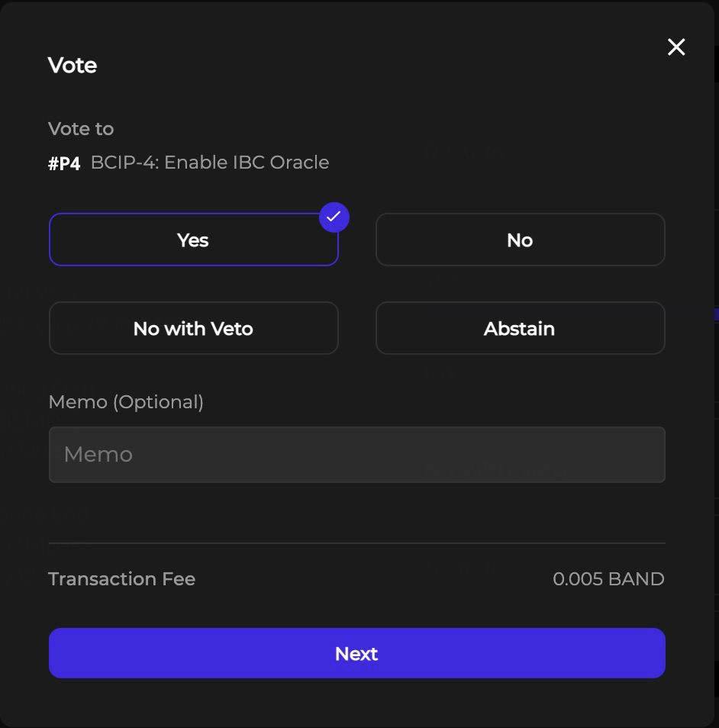
Task: Click the Memo (Optional) label
Action: pos(126,402)
